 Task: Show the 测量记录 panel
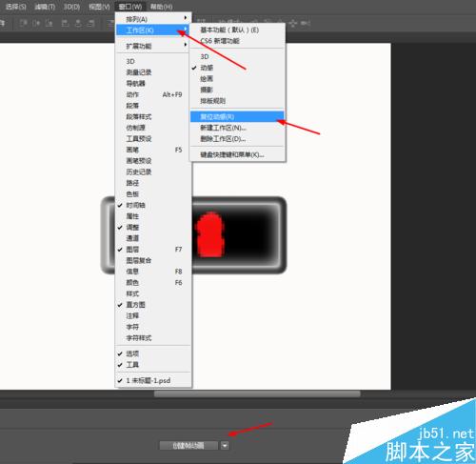click(x=153, y=72)
